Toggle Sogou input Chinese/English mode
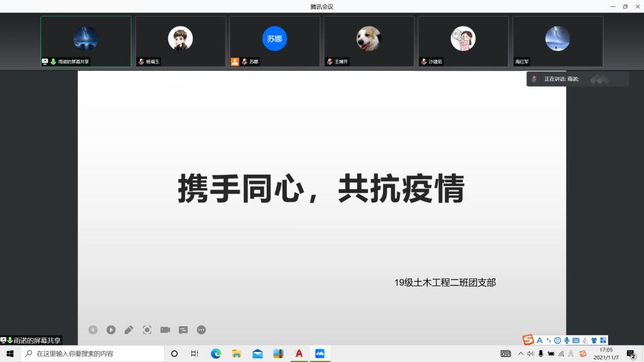 [x=540, y=340]
